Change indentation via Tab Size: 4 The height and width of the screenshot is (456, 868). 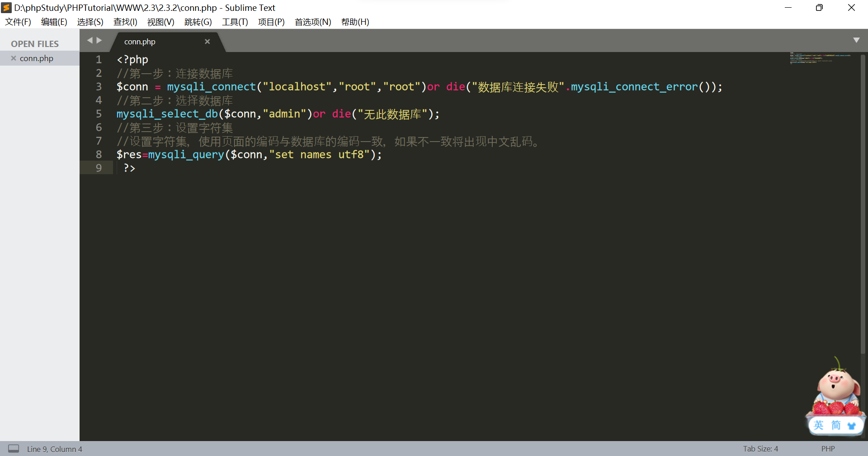coord(760,449)
